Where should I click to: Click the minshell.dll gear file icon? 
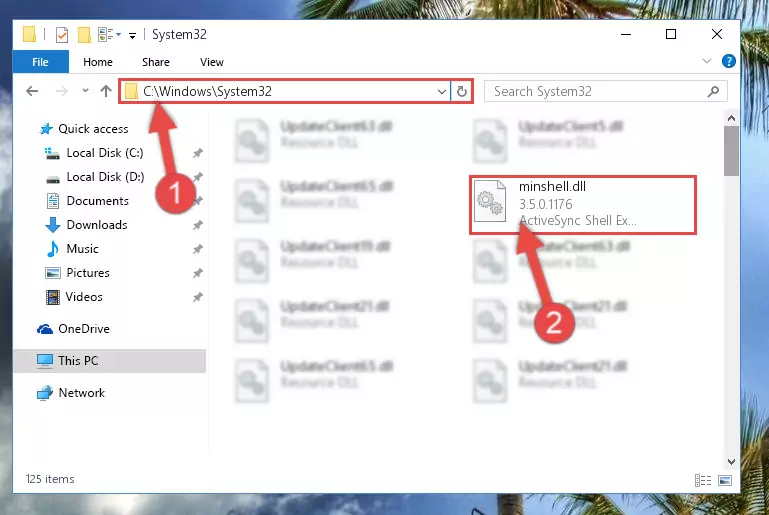point(490,202)
